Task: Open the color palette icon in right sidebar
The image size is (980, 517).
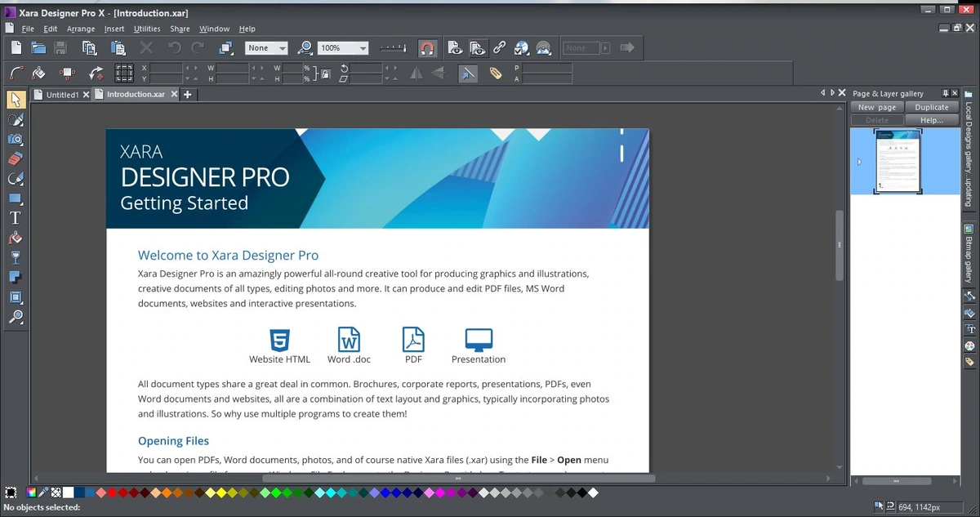Action: click(969, 345)
